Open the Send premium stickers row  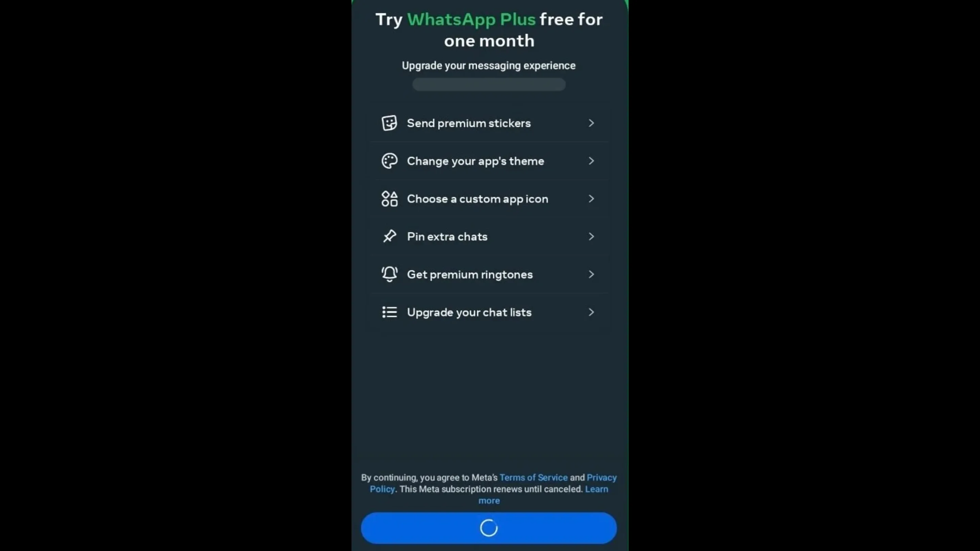(489, 123)
